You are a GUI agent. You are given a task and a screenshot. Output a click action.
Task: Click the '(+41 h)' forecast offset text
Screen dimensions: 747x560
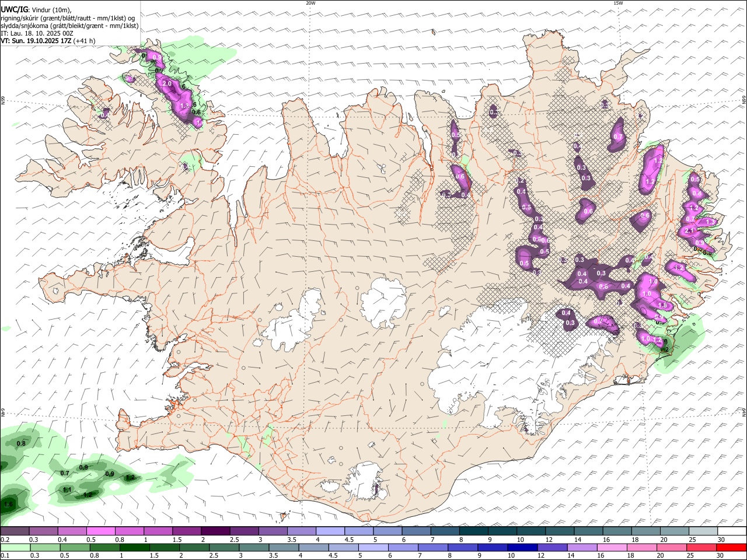[x=85, y=41]
